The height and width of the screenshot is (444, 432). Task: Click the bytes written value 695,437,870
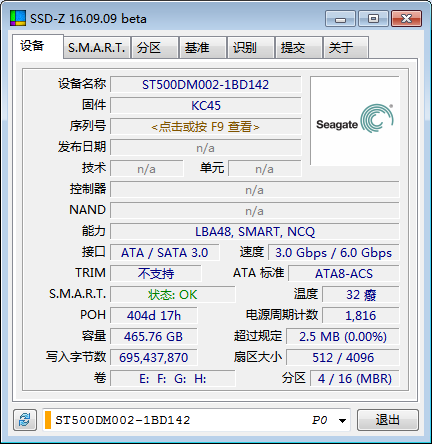click(154, 357)
